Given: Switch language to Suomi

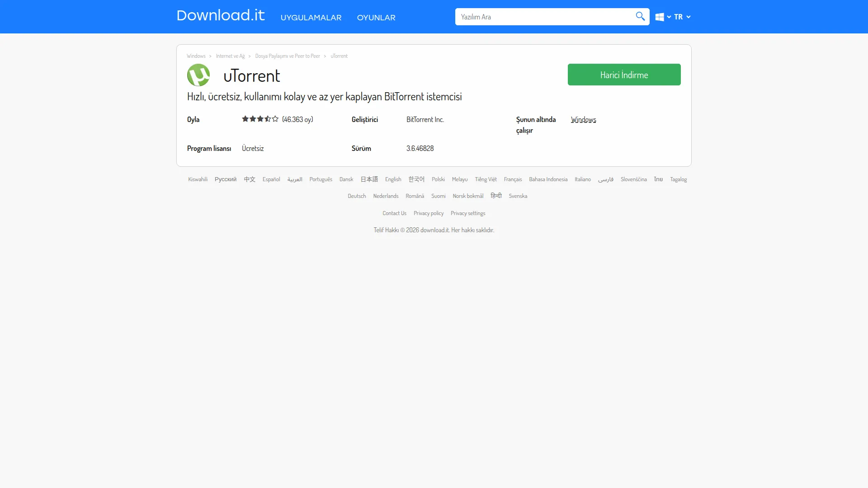Looking at the screenshot, I should (438, 196).
